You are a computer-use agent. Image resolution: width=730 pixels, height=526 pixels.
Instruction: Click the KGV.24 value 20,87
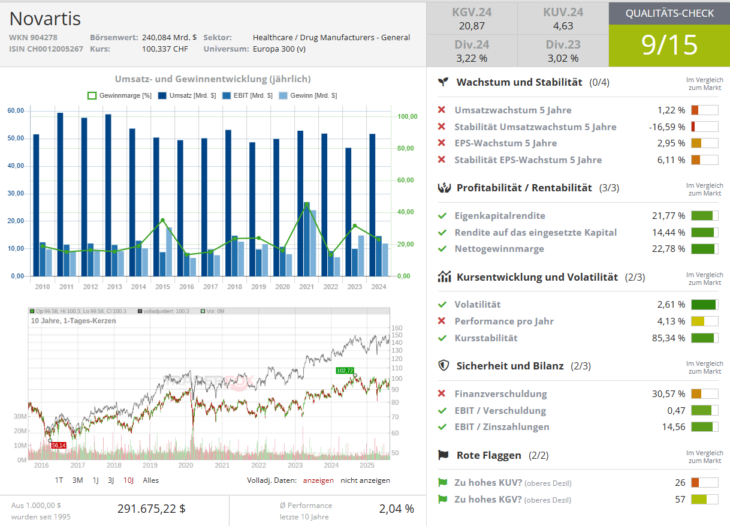tap(472, 26)
